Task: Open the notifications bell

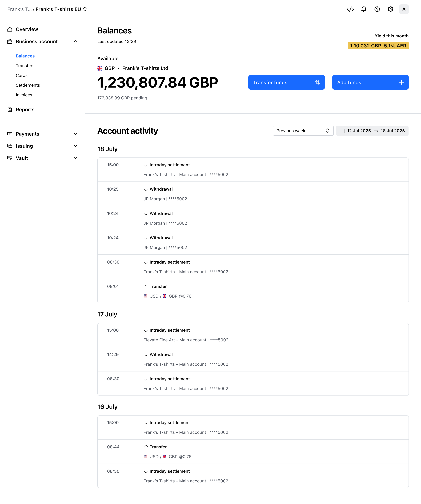Action: (x=364, y=9)
